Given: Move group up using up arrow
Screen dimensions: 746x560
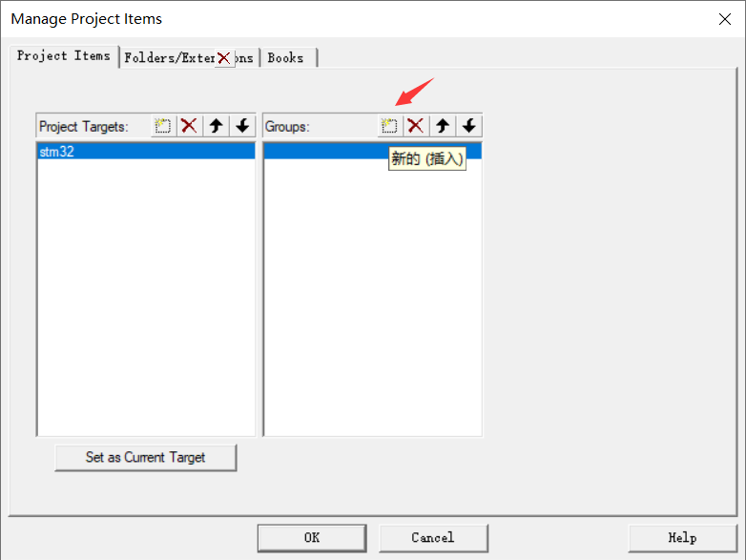Looking at the screenshot, I should [x=443, y=126].
